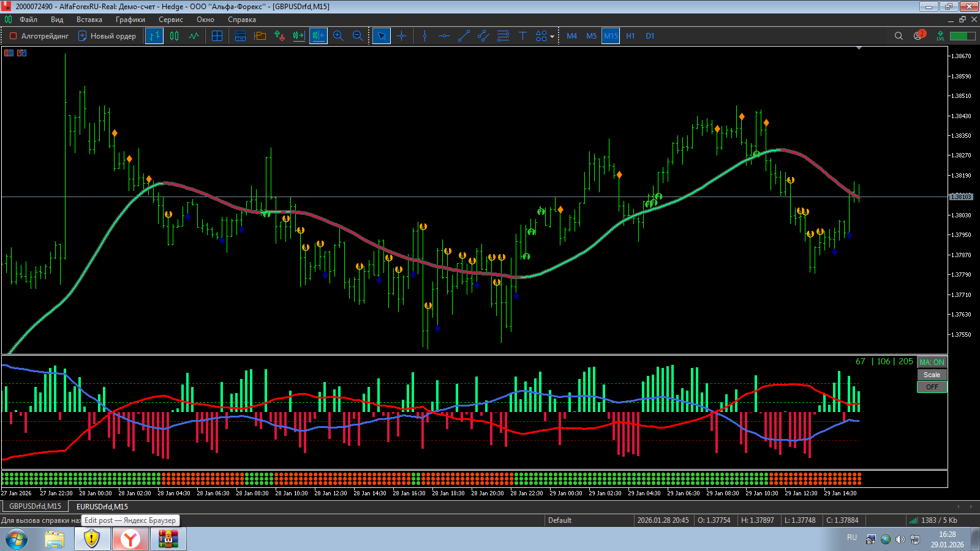Toggle chart shift from right edge
Screen dimensions: 980x551
(318, 36)
